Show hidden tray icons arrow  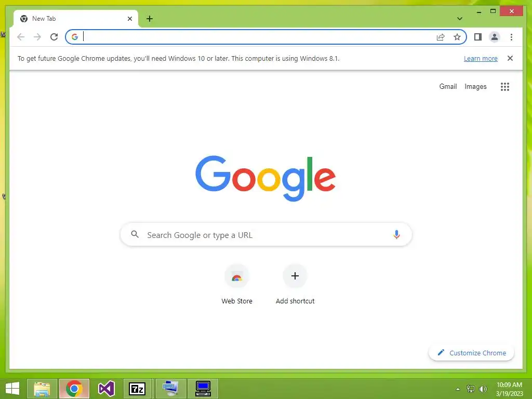point(458,389)
